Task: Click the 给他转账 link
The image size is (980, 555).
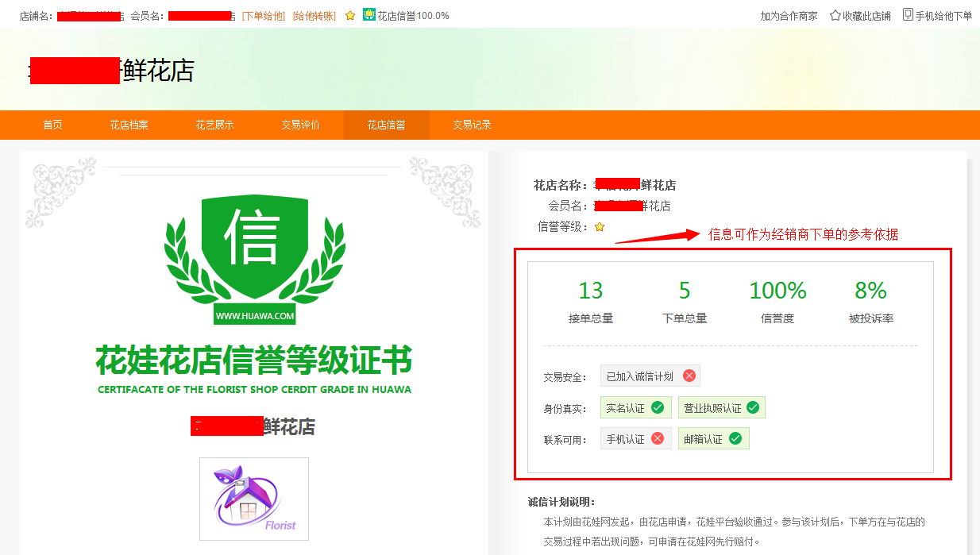Action: pyautogui.click(x=314, y=16)
